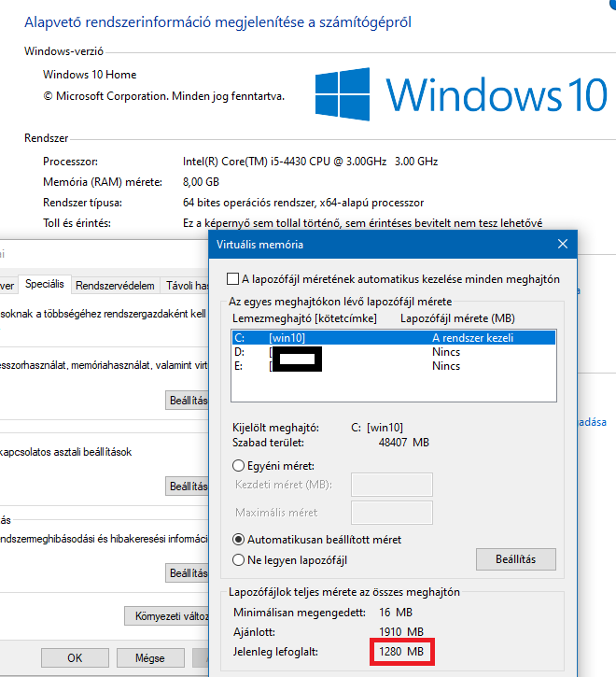Image resolution: width=616 pixels, height=677 pixels.
Task: Click the 64 bites operációs rendszer text
Action: 303,203
